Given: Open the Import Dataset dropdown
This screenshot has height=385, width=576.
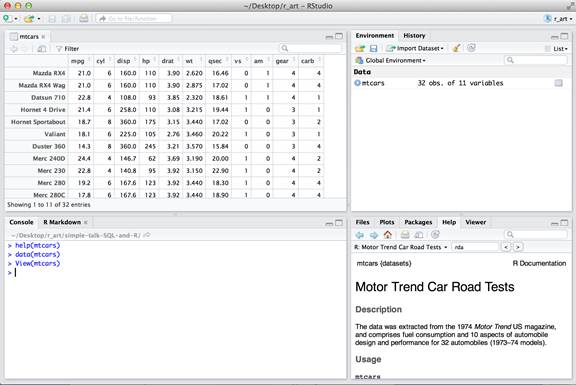Looking at the screenshot, I should 415,48.
